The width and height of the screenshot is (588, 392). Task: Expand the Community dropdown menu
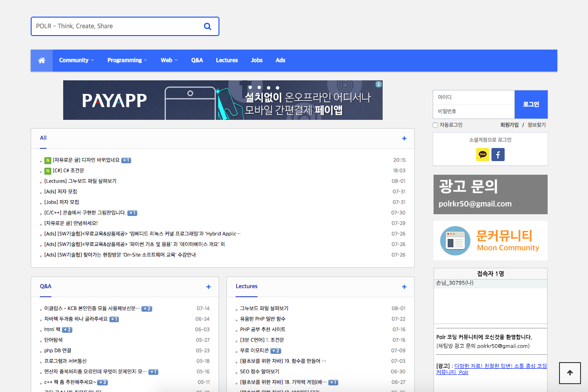click(x=76, y=61)
